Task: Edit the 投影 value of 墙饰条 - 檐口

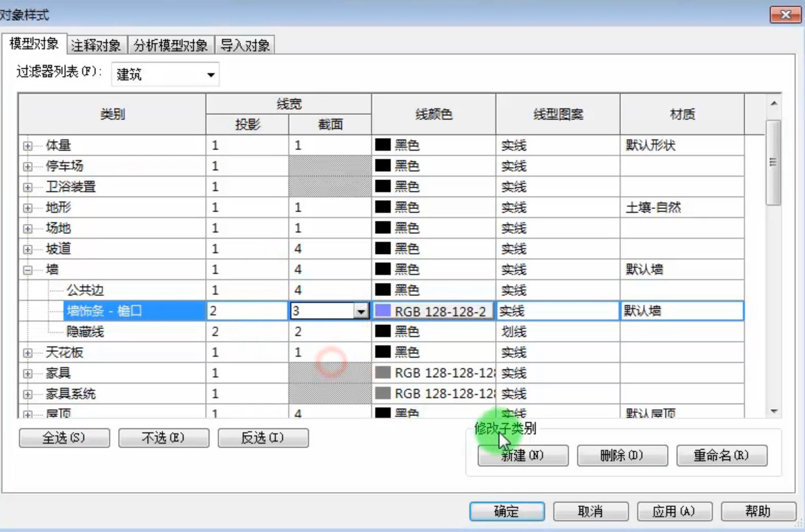Action: coord(247,311)
